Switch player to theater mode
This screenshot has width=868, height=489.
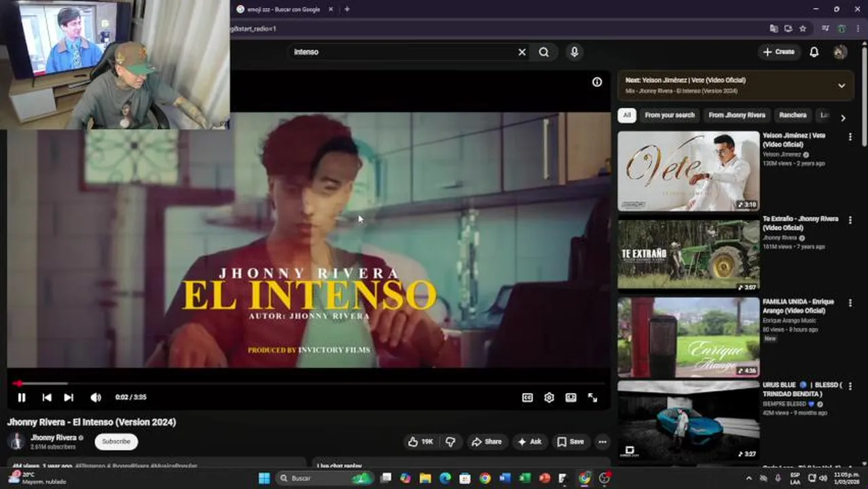[571, 397]
